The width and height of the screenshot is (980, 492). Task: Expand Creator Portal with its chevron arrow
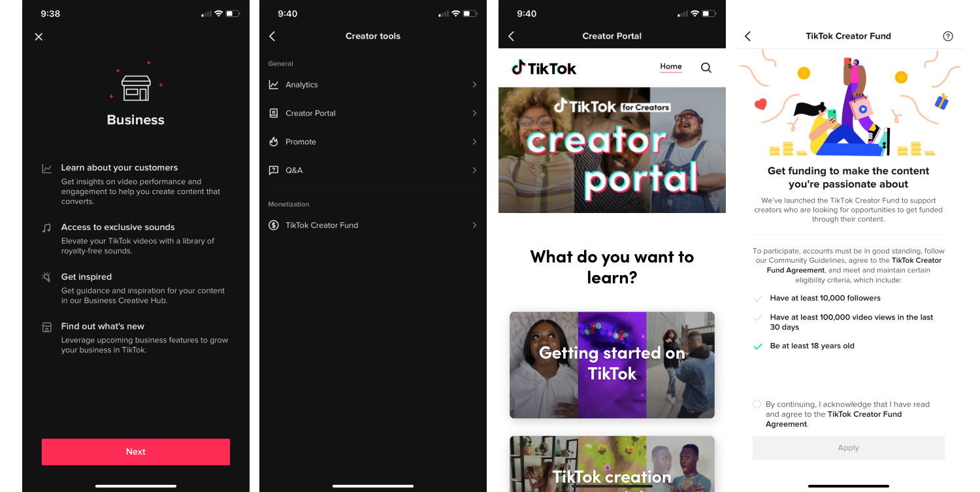(x=474, y=113)
